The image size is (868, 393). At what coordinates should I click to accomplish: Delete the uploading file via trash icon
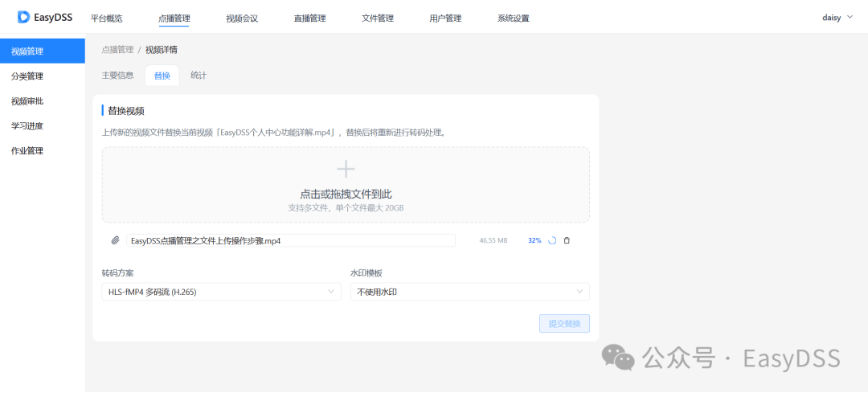click(567, 241)
